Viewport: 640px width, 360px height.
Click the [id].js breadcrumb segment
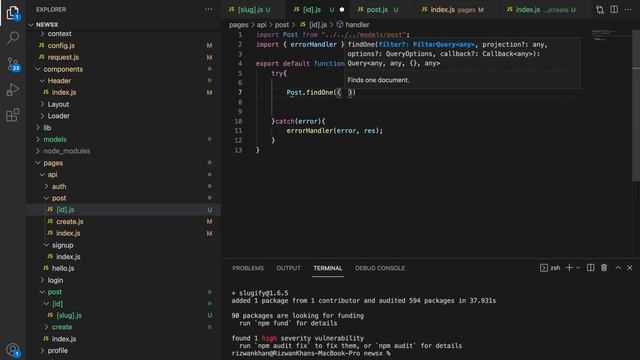click(x=313, y=24)
